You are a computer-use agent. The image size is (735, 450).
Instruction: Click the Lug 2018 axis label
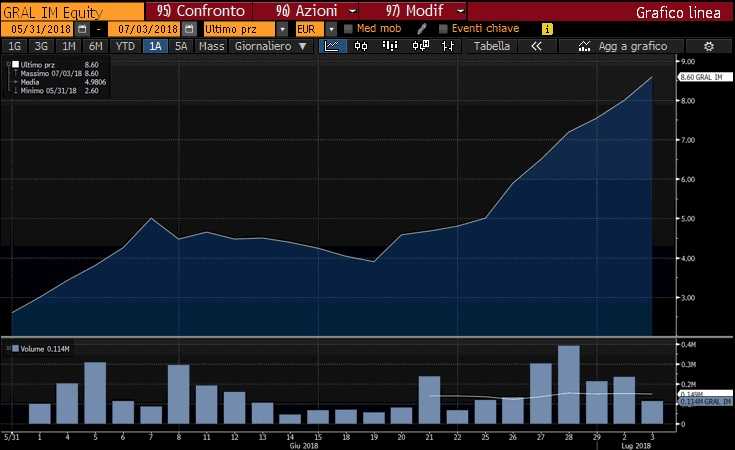pyautogui.click(x=636, y=445)
